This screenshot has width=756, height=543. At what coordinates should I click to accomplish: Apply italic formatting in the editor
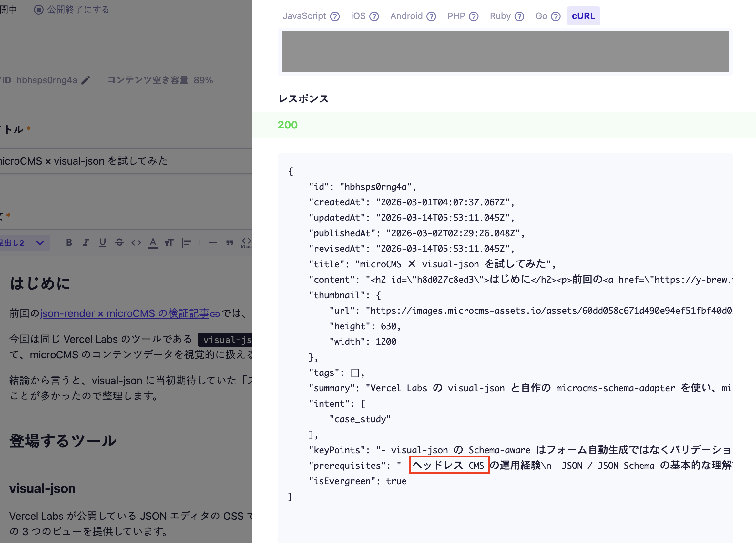pos(86,243)
